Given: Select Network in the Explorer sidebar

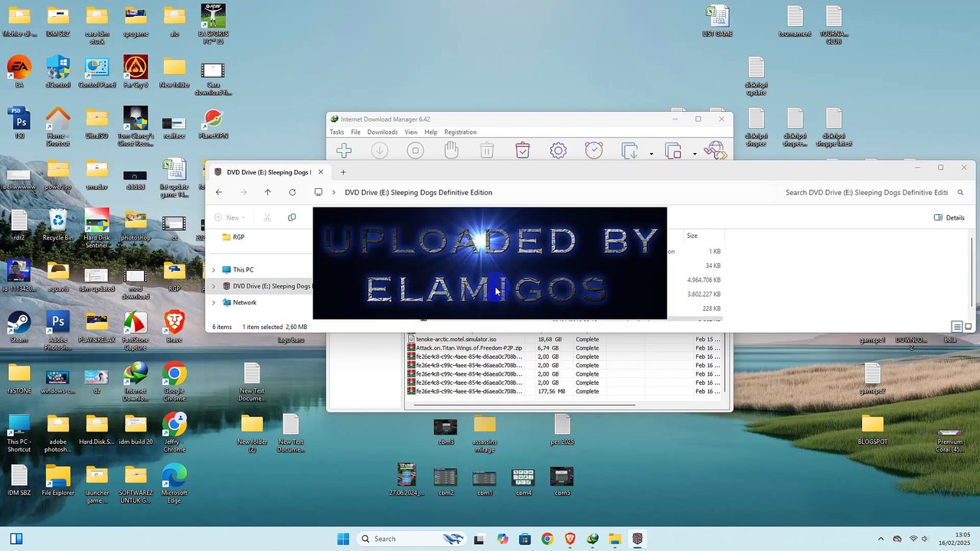Looking at the screenshot, I should (x=244, y=302).
